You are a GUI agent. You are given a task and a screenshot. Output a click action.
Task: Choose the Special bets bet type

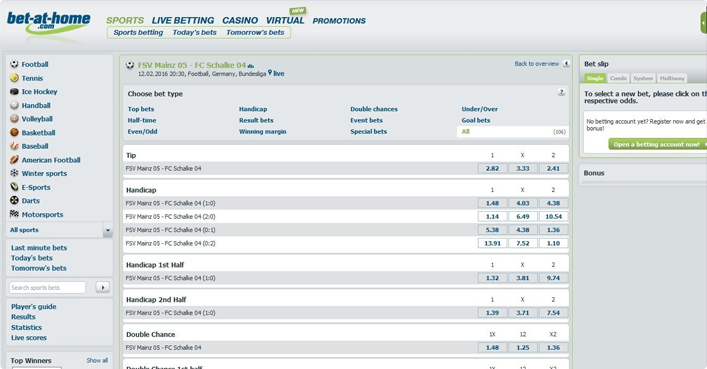[368, 131]
